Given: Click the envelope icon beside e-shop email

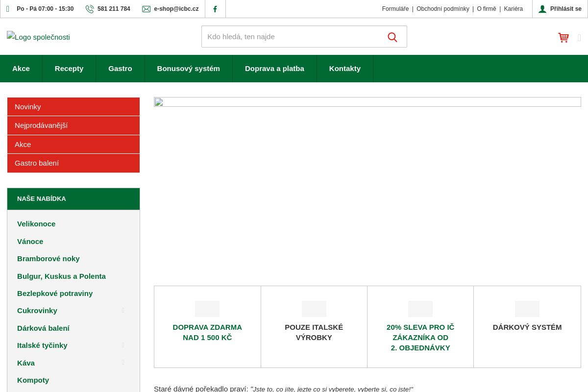Looking at the screenshot, I should (146, 9).
